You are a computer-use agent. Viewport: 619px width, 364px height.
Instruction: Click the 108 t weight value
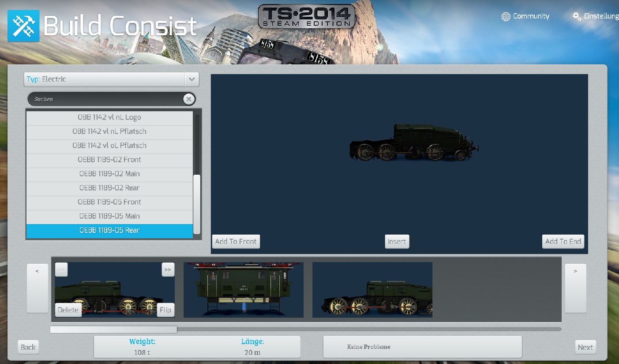click(142, 353)
